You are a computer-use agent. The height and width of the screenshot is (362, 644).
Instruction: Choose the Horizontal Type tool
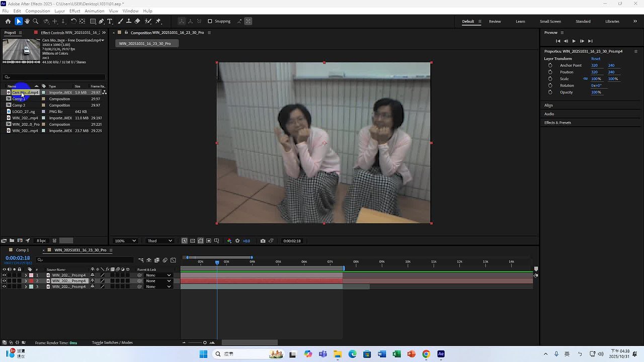tap(110, 21)
